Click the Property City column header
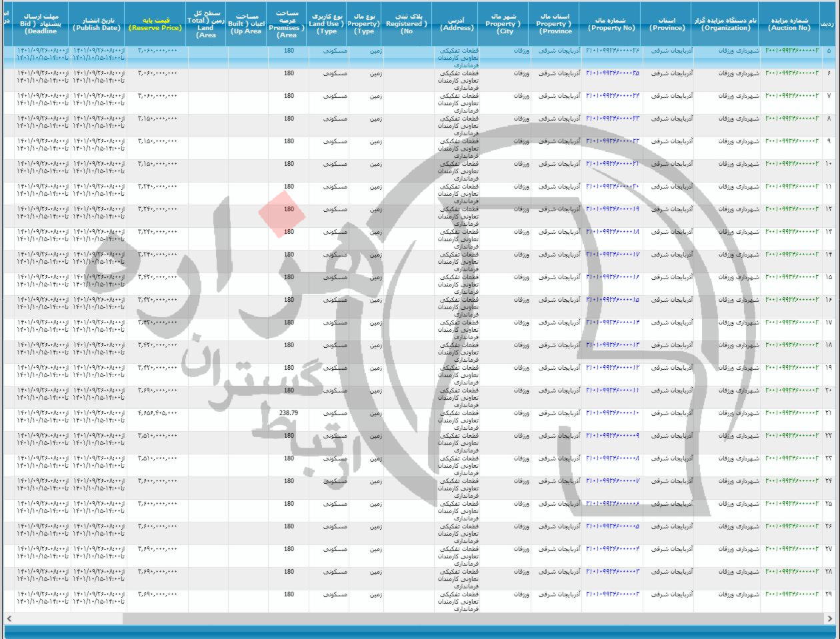 tap(505, 23)
